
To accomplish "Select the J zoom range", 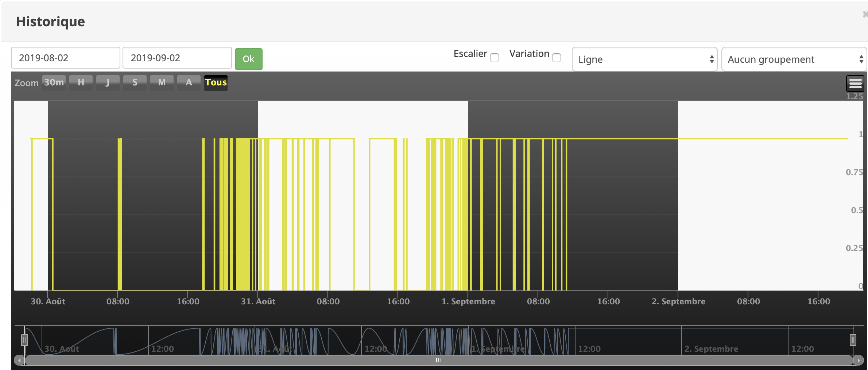I will (x=108, y=82).
